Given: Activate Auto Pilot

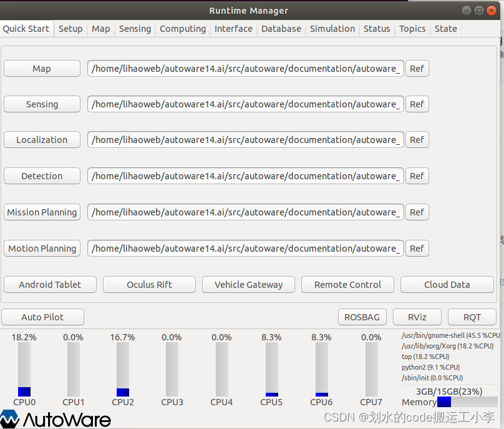Looking at the screenshot, I should (x=43, y=317).
